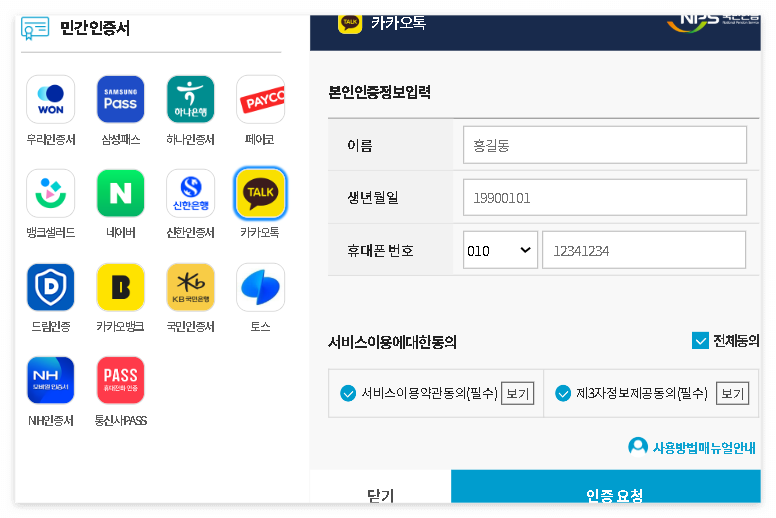
Task: Click the NH인증서 label text
Action: click(50, 421)
